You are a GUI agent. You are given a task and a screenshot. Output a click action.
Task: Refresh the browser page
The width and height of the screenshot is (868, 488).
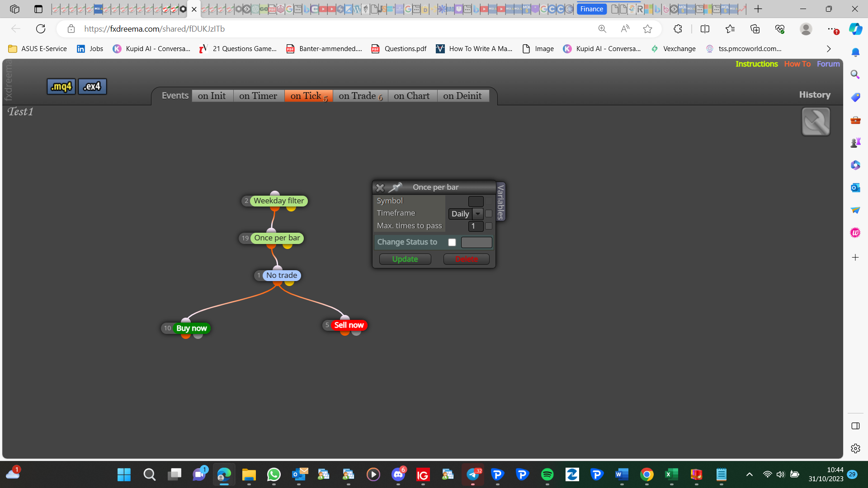[41, 29]
